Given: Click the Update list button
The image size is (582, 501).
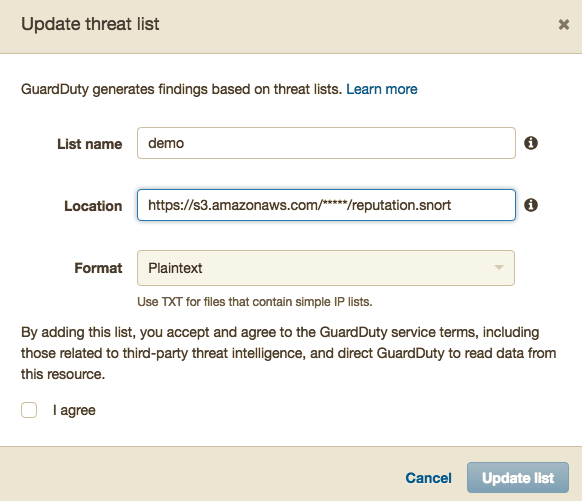Looking at the screenshot, I should [518, 478].
